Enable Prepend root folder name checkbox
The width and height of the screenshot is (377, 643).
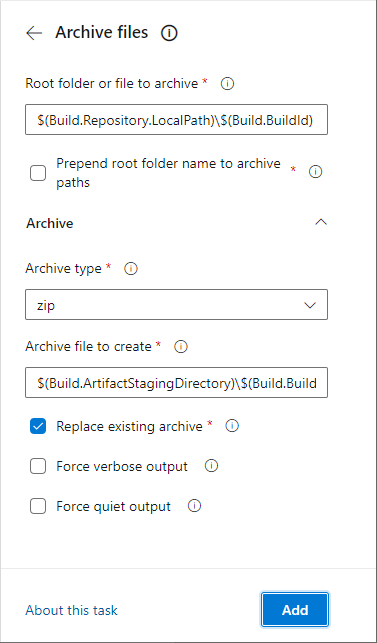(x=38, y=173)
